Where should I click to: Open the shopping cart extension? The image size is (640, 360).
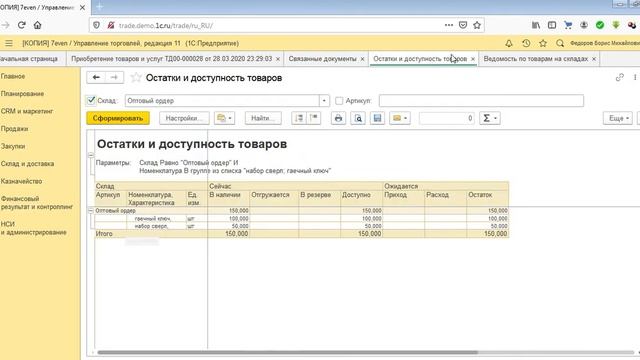568,25
